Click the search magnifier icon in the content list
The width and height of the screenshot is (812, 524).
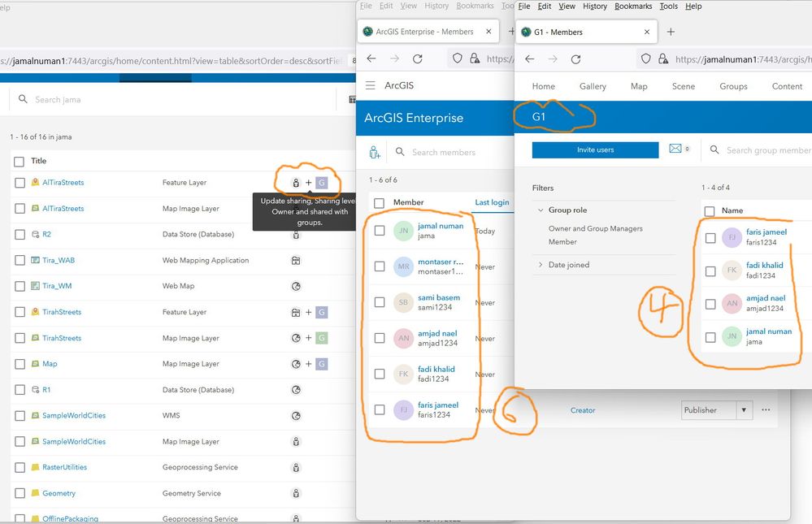23,99
